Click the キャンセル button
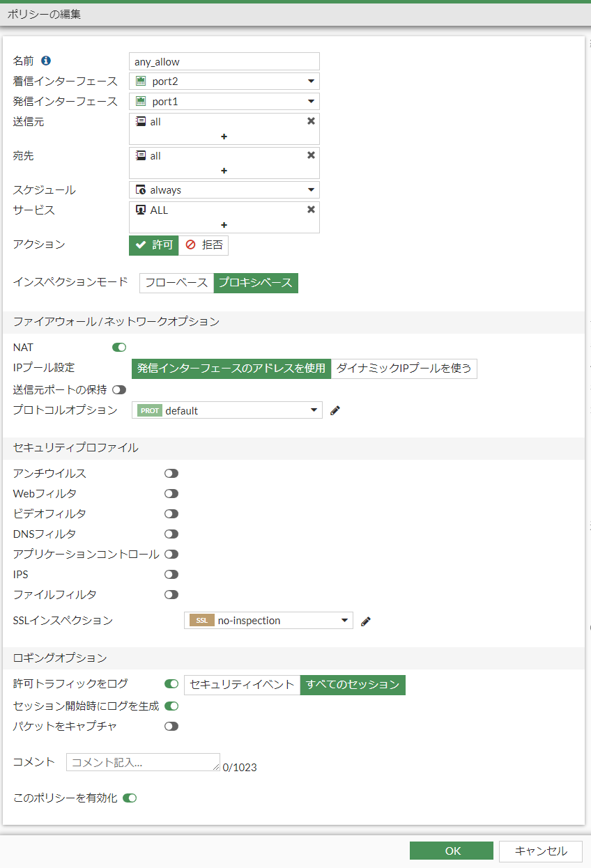591x868 pixels. [x=540, y=851]
